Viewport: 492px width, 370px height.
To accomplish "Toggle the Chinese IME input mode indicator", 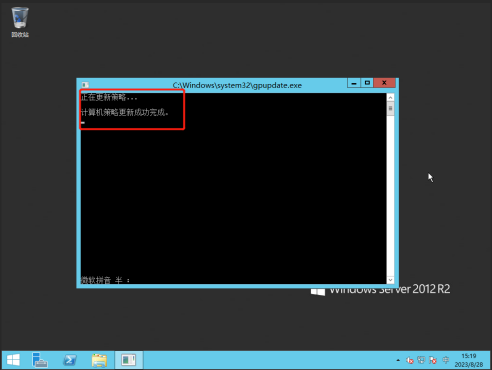I will click(446, 360).
